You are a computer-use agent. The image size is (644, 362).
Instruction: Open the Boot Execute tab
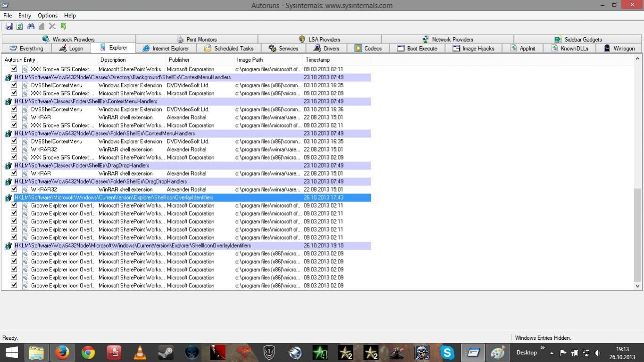click(417, 48)
